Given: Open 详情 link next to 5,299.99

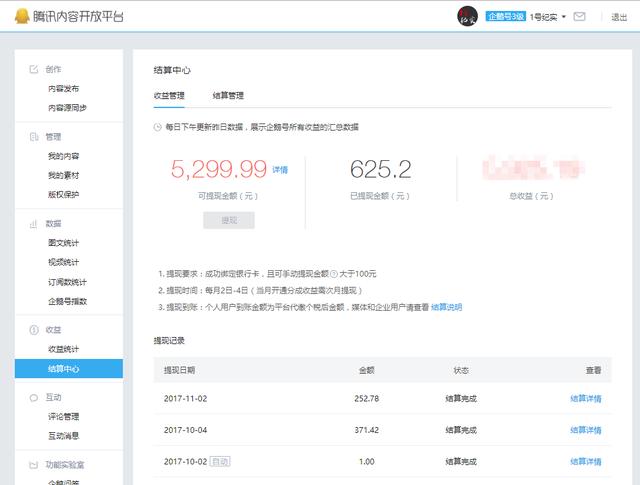Looking at the screenshot, I should (x=280, y=169).
